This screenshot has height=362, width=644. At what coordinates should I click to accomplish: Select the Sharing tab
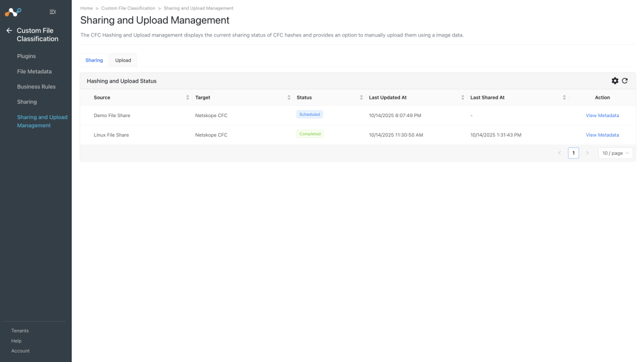pos(94,60)
